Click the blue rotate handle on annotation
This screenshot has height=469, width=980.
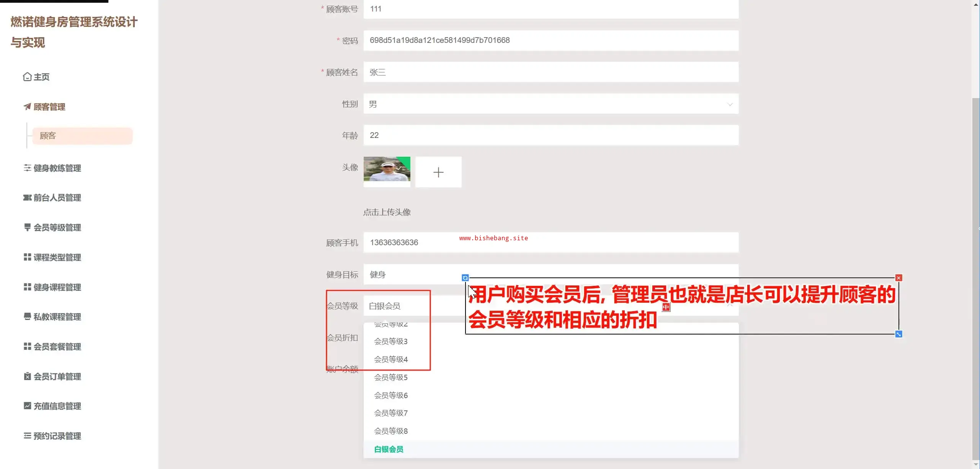click(x=465, y=278)
